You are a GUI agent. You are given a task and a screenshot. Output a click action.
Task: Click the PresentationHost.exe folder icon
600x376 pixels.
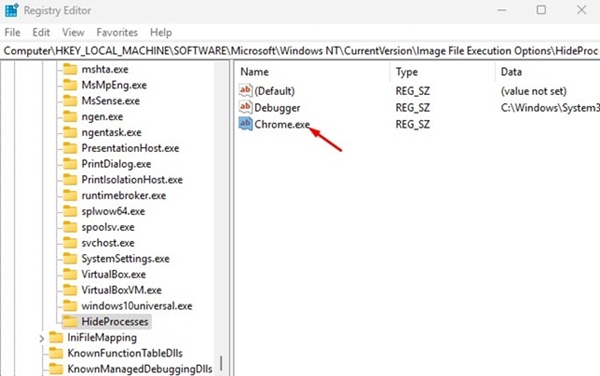pyautogui.click(x=70, y=148)
